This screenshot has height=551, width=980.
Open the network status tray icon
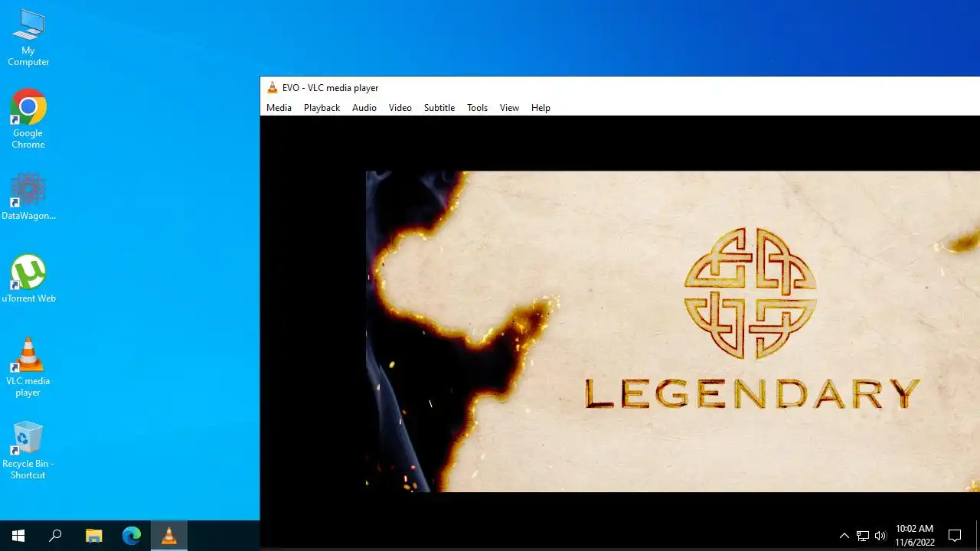click(x=863, y=536)
